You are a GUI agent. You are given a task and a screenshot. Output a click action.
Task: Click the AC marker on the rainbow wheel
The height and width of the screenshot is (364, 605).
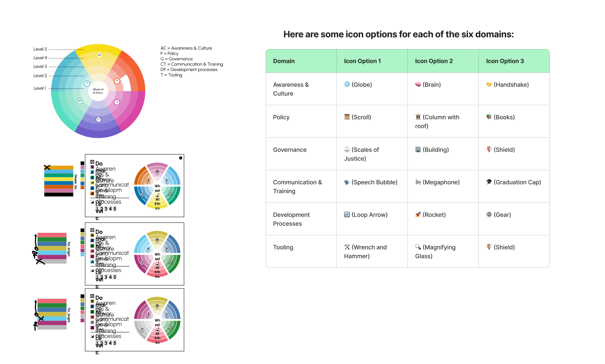pos(100,55)
